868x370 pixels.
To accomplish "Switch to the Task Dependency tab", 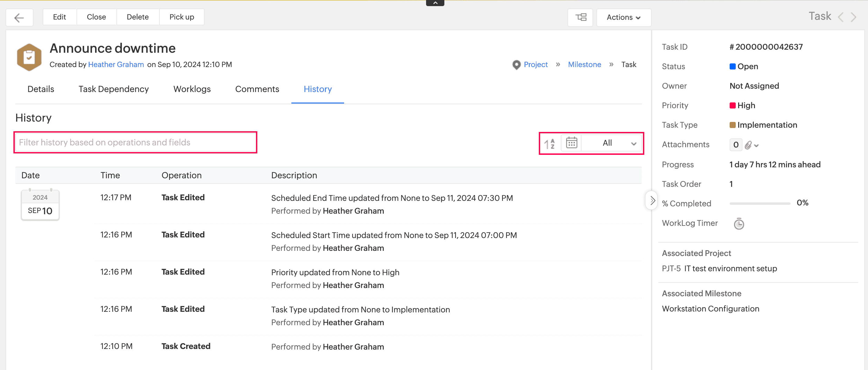I will [114, 89].
